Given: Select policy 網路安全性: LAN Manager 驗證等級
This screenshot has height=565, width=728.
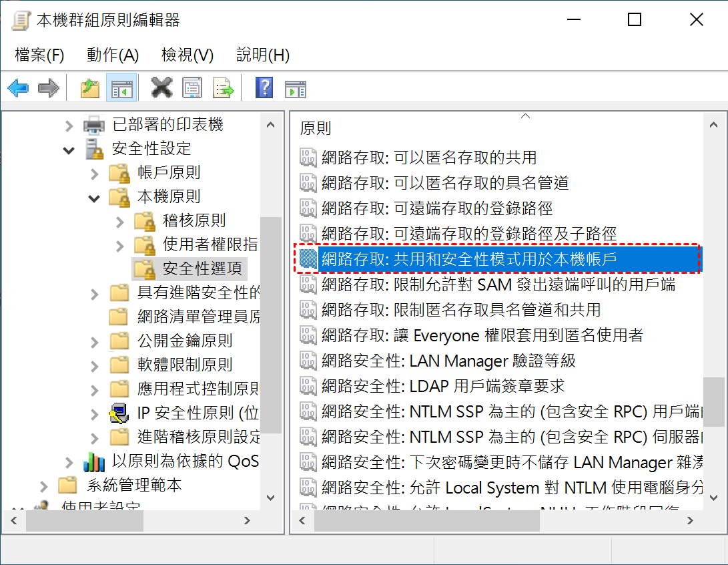Looking at the screenshot, I should [x=448, y=361].
